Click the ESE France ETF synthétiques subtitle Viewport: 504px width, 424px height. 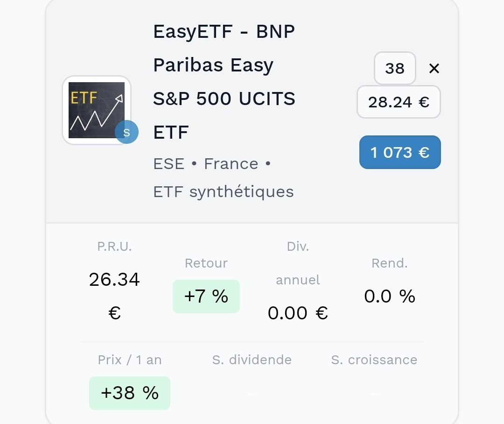pyautogui.click(x=224, y=177)
